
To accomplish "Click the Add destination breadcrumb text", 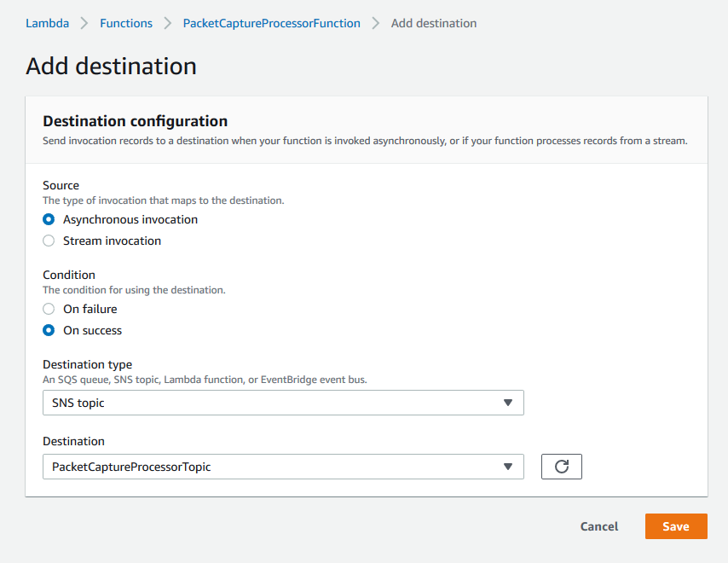I will (434, 23).
